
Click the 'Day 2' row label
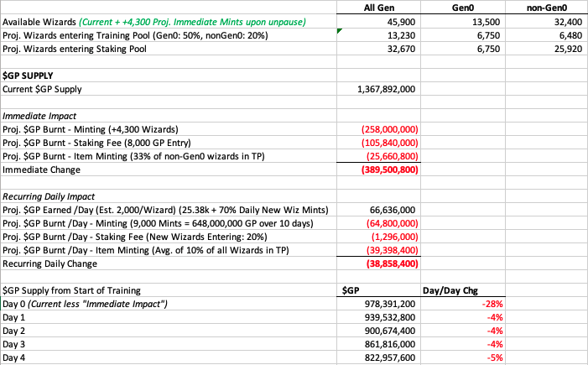pos(14,331)
